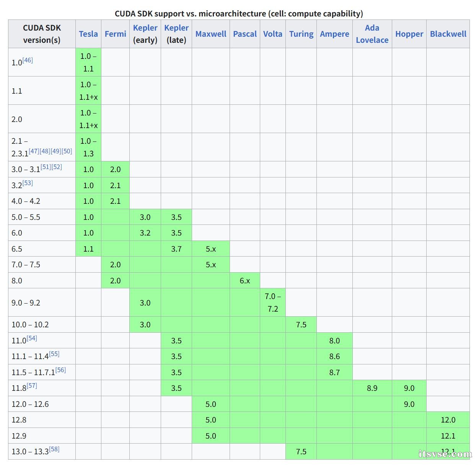The image size is (476, 465).
Task: Click the Fermi '2.1' cell in the 3.2 row
Action: [115, 185]
